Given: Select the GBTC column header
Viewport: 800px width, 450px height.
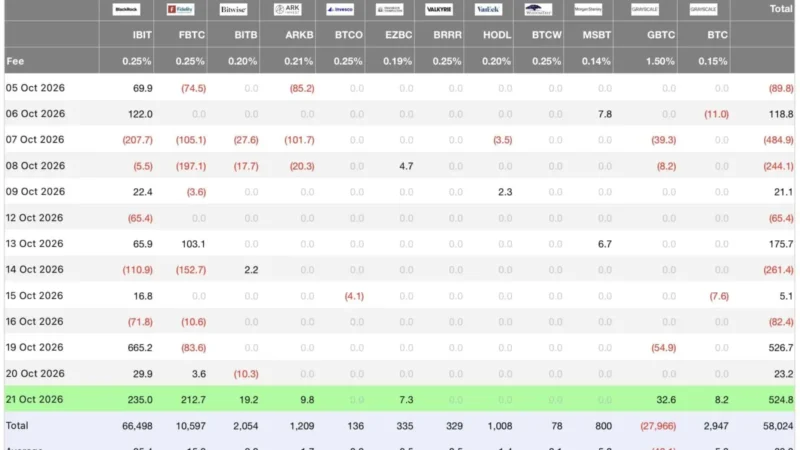Looking at the screenshot, I should [x=661, y=35].
